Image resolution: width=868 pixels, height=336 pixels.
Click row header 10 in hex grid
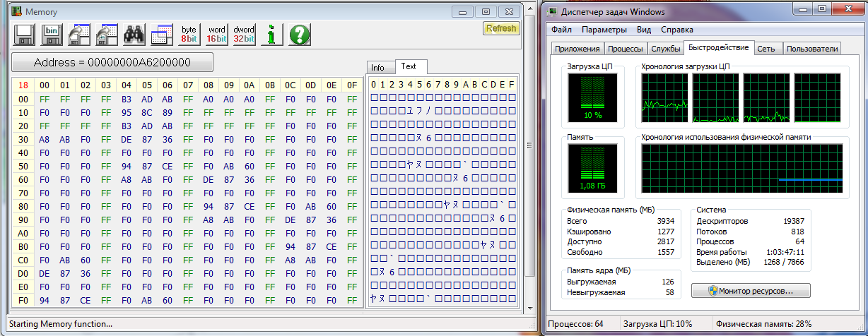click(x=23, y=112)
